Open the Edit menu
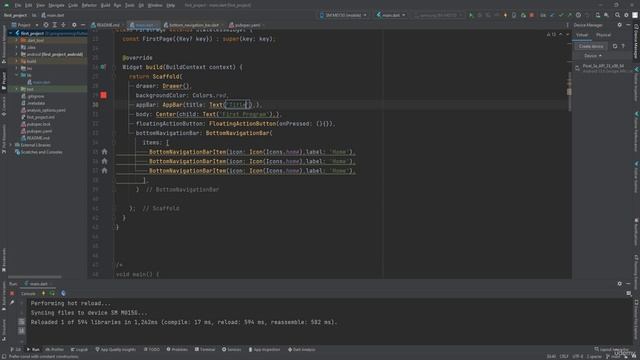The width and height of the screenshot is (640, 360). click(x=29, y=5)
